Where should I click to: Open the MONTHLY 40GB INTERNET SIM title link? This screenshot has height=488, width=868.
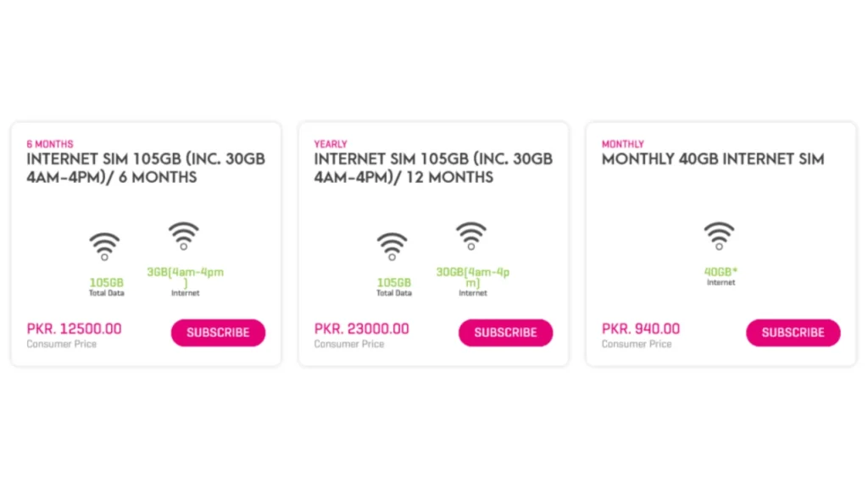pos(712,159)
